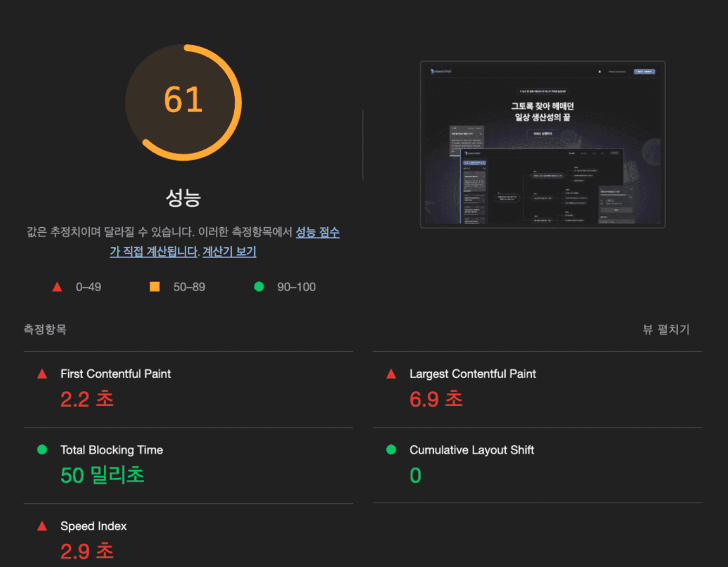Viewport: 728px width, 567px height.
Task: Open the page screenshot thumbnail
Action: pos(542,144)
